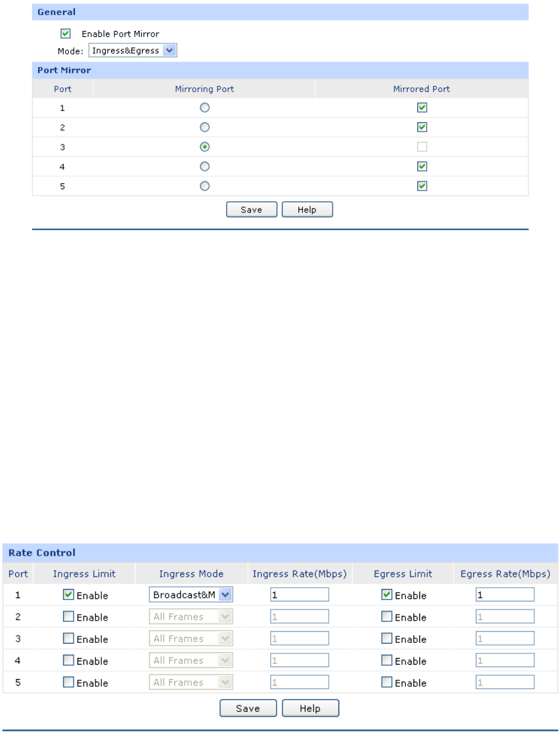Click the disabled Mirrored Port checkbox for port 3
This screenshot has width=560, height=733.
421,147
